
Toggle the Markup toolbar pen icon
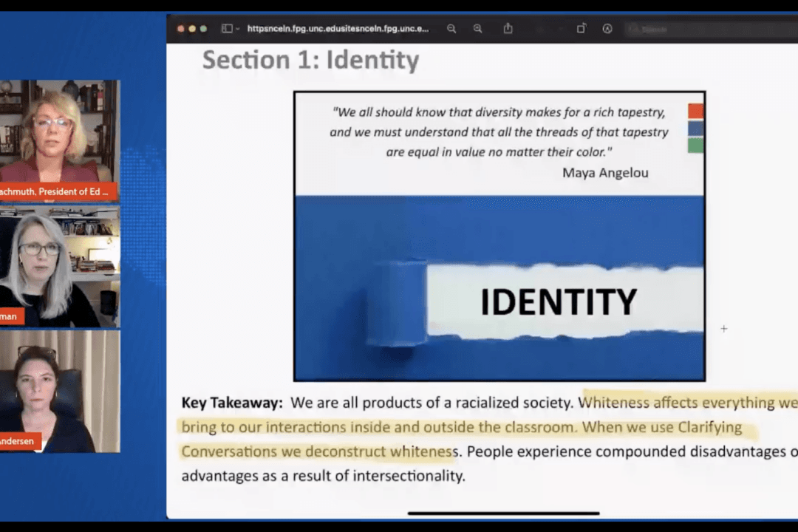click(x=607, y=29)
